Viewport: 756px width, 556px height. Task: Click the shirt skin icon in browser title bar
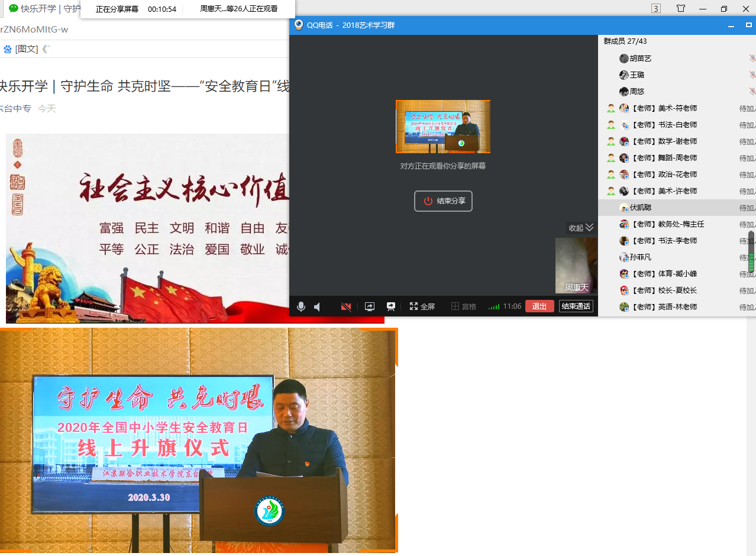tap(681, 8)
